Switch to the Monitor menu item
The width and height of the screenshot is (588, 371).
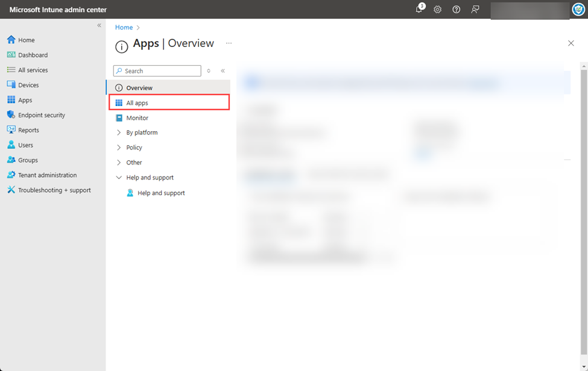click(x=138, y=117)
